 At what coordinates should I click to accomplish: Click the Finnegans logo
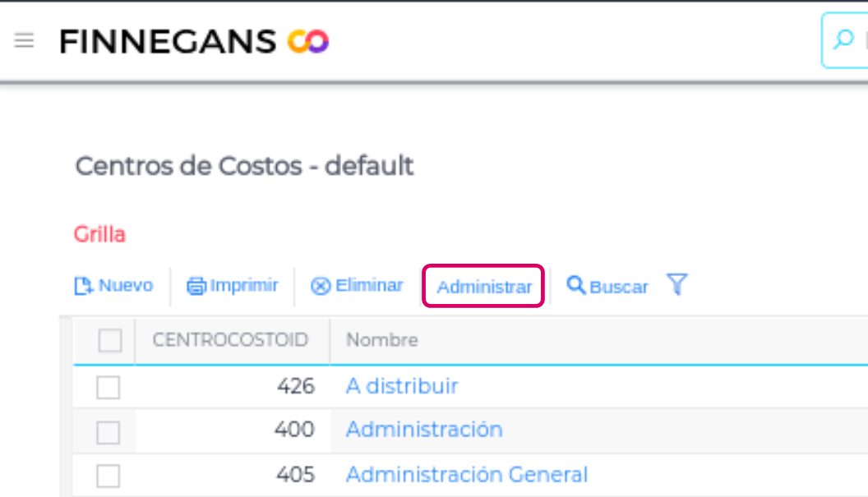(x=194, y=41)
